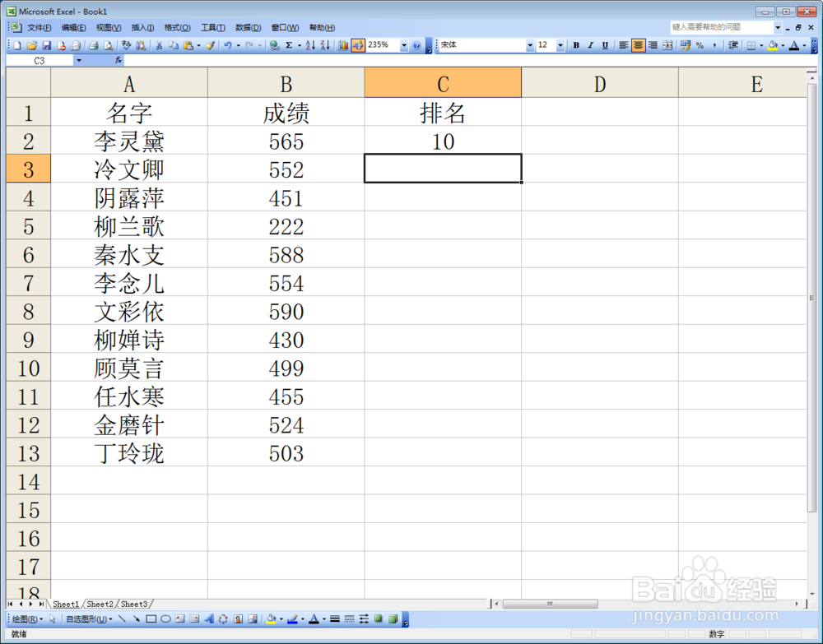
Task: Open Excel Help question mark icon
Action: pyautogui.click(x=416, y=45)
